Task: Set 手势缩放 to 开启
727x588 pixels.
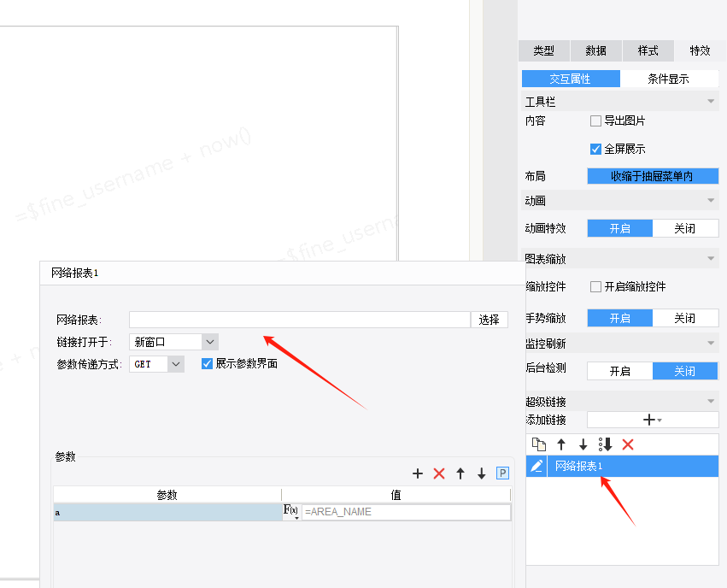Action: click(x=620, y=319)
